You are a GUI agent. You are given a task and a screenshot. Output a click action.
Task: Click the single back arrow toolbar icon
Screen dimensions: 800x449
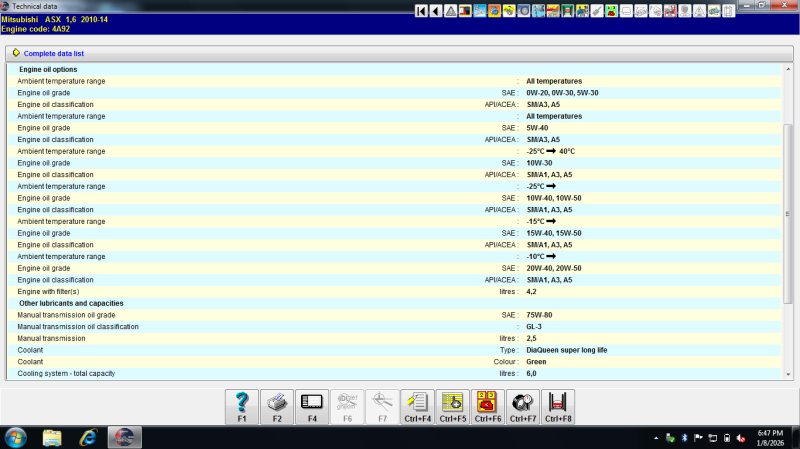[436, 11]
